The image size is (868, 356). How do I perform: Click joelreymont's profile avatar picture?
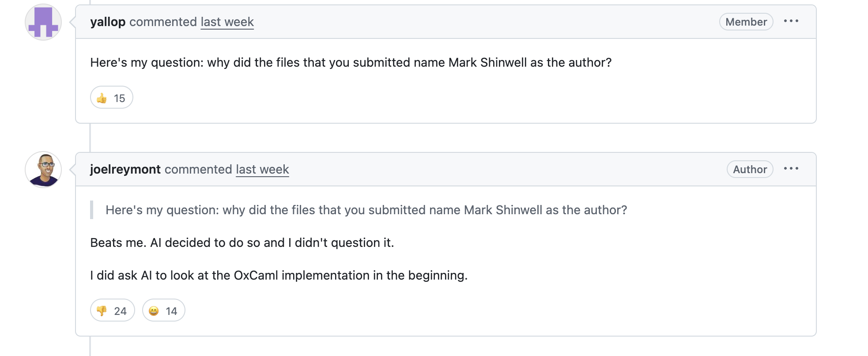pos(43,170)
